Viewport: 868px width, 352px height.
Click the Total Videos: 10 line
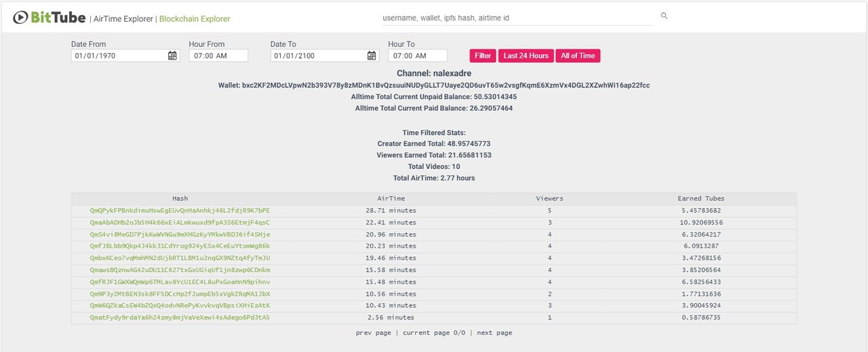[434, 167]
